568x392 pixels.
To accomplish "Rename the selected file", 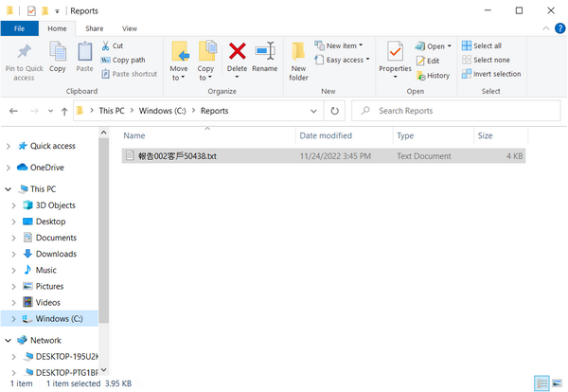I will pyautogui.click(x=265, y=57).
